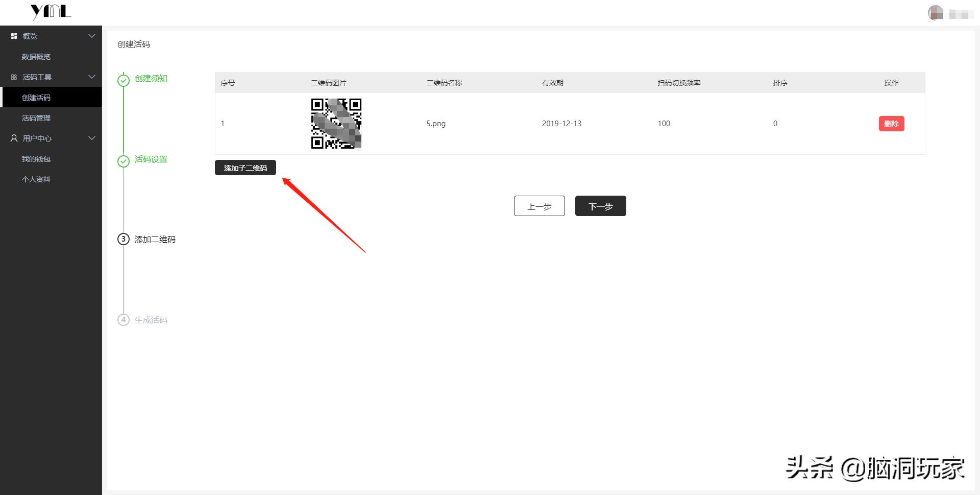Open 活码管理 in the sidebar
980x495 pixels.
tap(36, 118)
